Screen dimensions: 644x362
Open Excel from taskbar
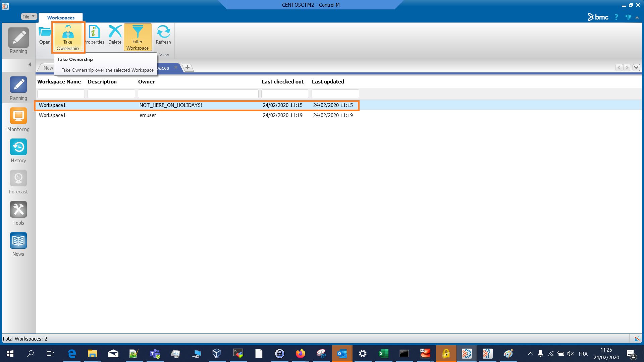pyautogui.click(x=383, y=354)
